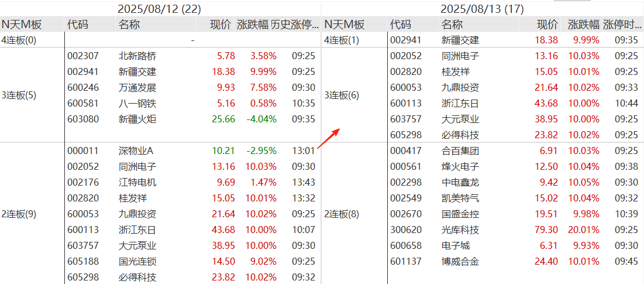
Task: Click 新疆交建 under 3连板(5) group
Action: click(x=137, y=72)
